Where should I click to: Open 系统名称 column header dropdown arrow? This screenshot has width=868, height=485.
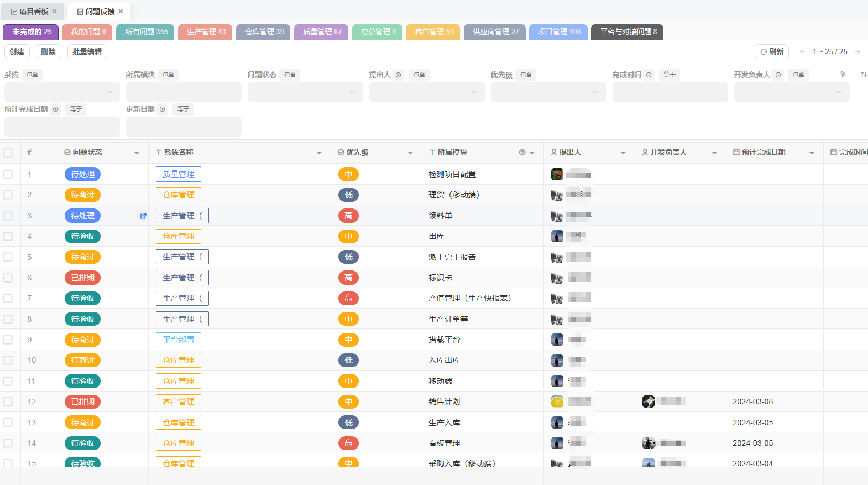click(x=319, y=153)
